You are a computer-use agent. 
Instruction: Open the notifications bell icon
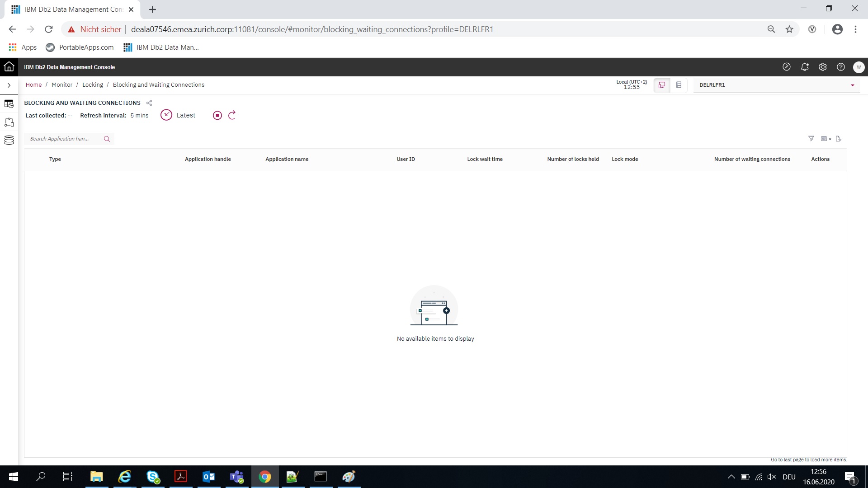pyautogui.click(x=805, y=67)
